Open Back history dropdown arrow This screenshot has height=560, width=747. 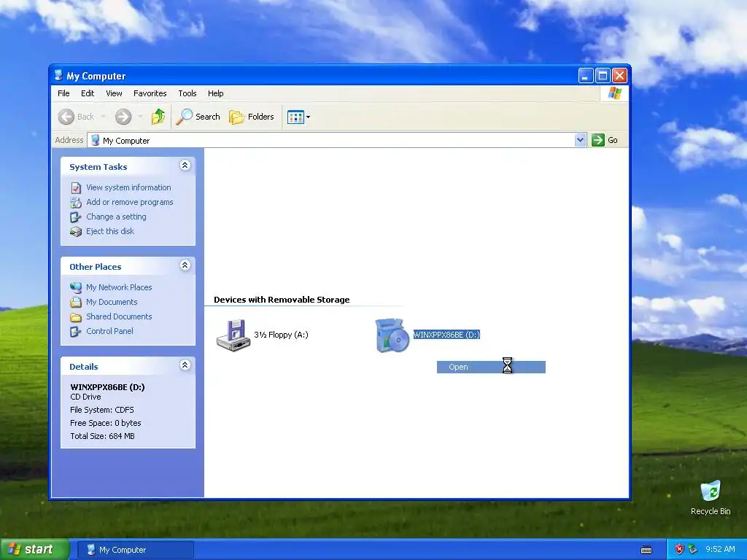[104, 117]
